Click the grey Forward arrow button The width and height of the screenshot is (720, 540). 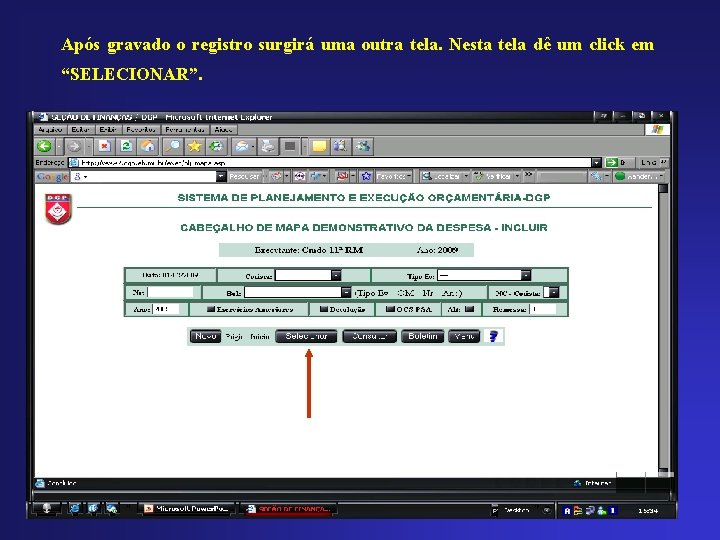pyautogui.click(x=74, y=146)
